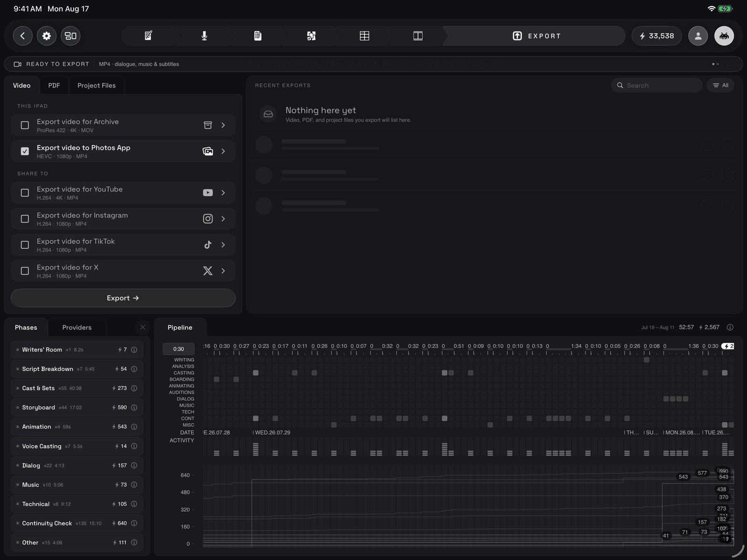The width and height of the screenshot is (747, 560).
Task: Open the storyboard grid stage icon
Action: point(365,36)
